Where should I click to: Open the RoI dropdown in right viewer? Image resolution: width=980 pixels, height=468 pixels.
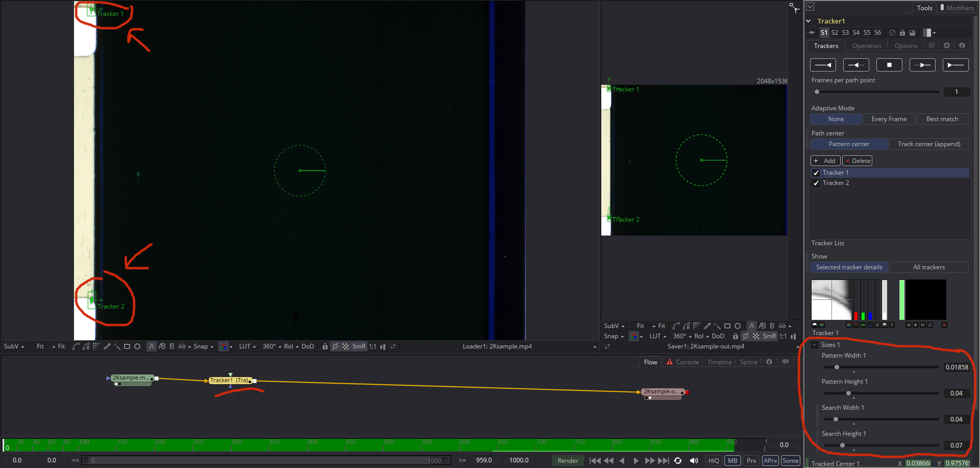coord(701,336)
